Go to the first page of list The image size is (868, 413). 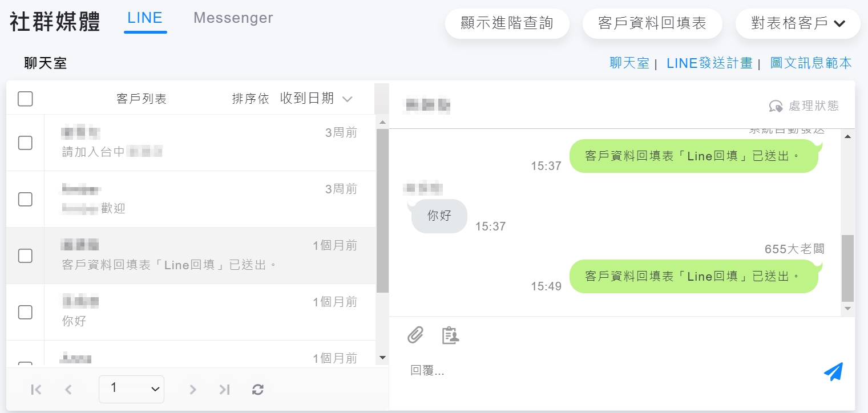pyautogui.click(x=36, y=390)
